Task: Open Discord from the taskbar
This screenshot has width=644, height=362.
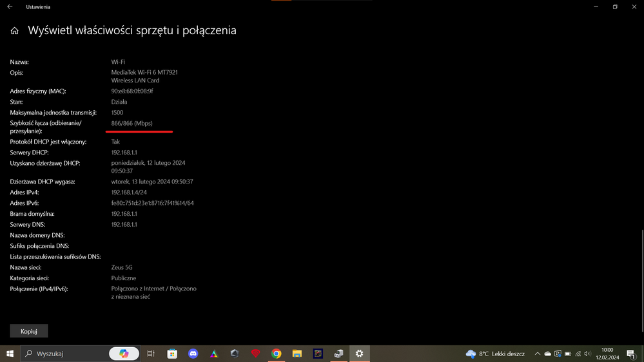Action: tap(193, 354)
